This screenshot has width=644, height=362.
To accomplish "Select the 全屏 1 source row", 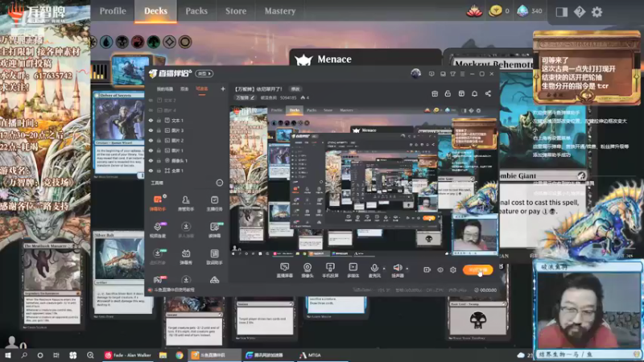I will pyautogui.click(x=187, y=171).
